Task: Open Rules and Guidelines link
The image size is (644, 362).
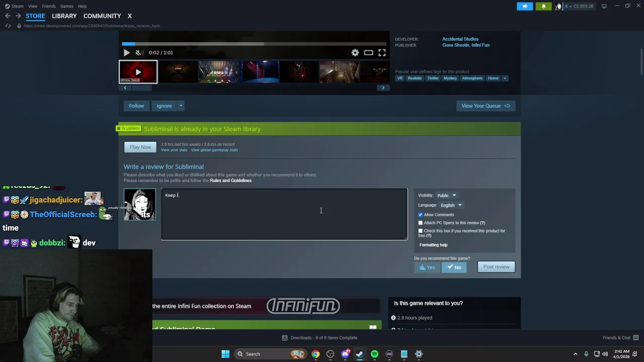Action: click(230, 180)
